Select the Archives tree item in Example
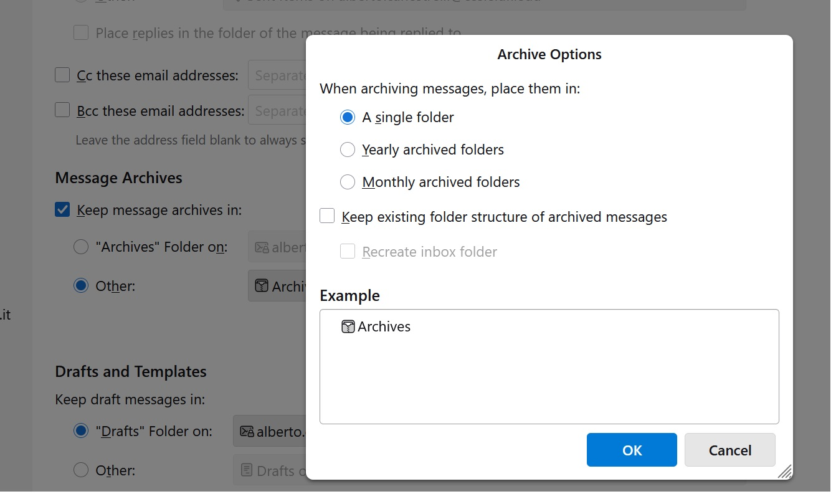The width and height of the screenshot is (836, 504). coord(384,326)
